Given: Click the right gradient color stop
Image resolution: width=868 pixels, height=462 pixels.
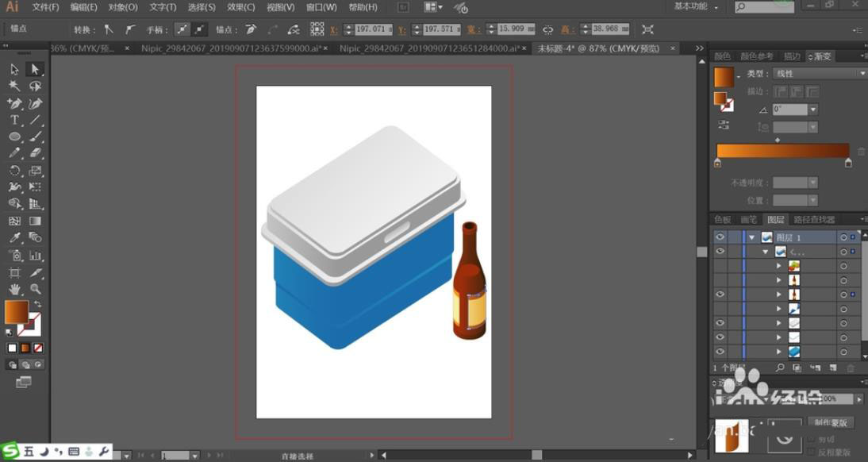Looking at the screenshot, I should (848, 164).
